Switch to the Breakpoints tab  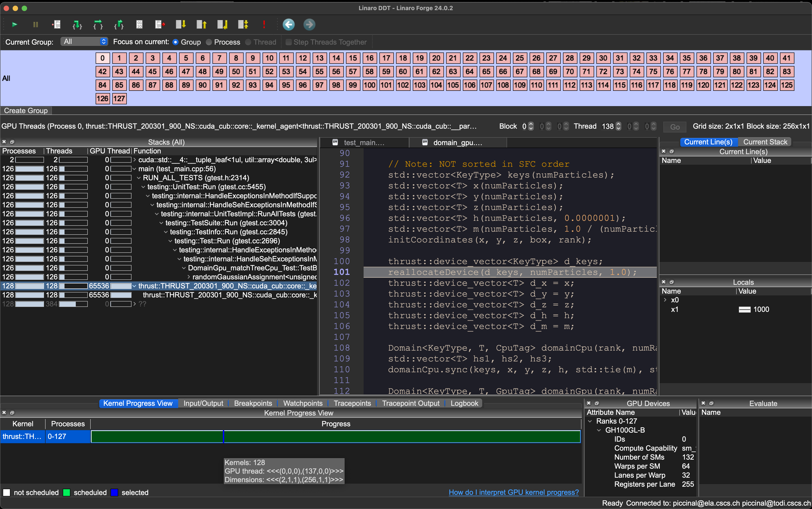pyautogui.click(x=253, y=403)
